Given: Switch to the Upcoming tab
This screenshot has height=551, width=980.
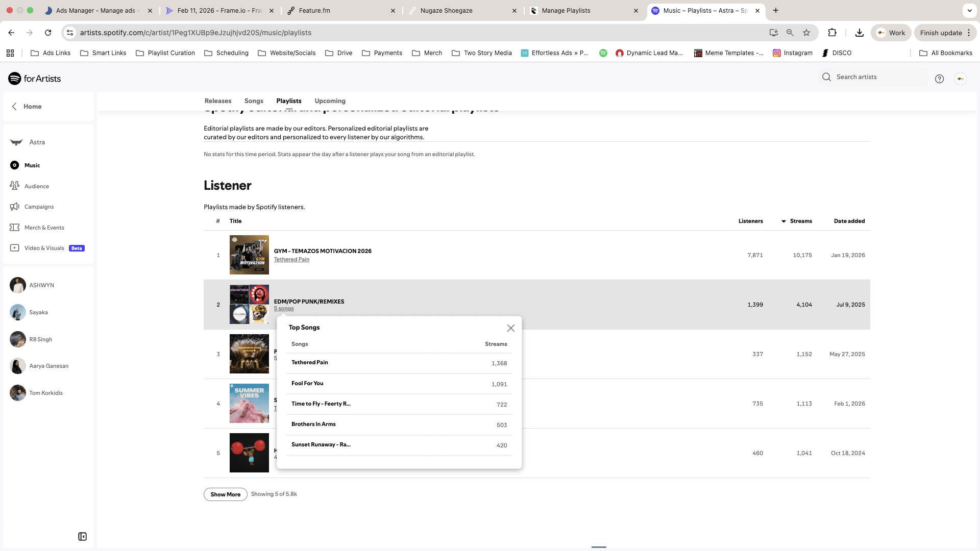Looking at the screenshot, I should point(330,101).
